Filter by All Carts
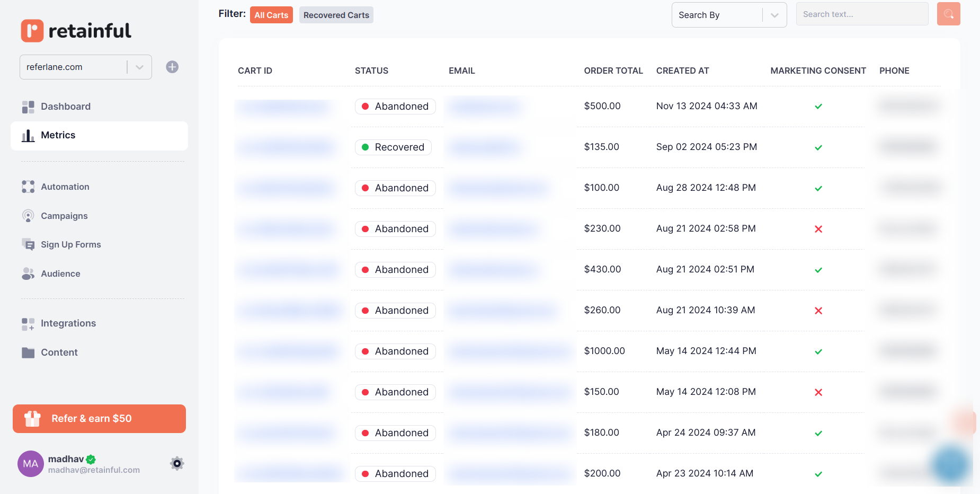Image resolution: width=980 pixels, height=494 pixels. click(271, 15)
